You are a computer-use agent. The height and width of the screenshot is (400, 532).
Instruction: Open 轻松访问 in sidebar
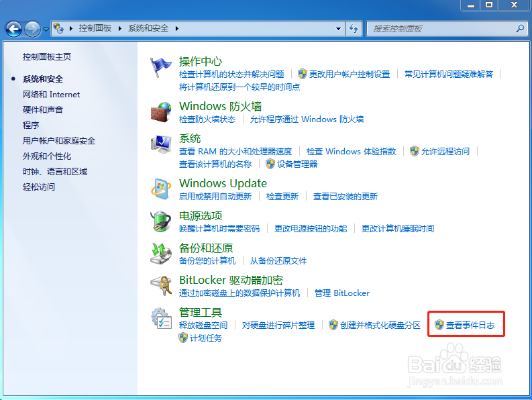point(39,187)
